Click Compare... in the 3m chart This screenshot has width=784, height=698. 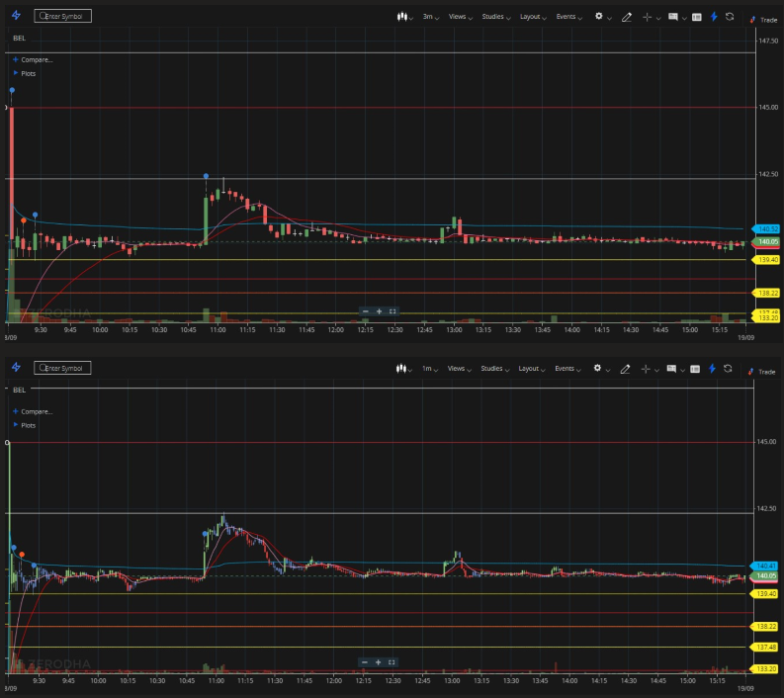tap(33, 59)
